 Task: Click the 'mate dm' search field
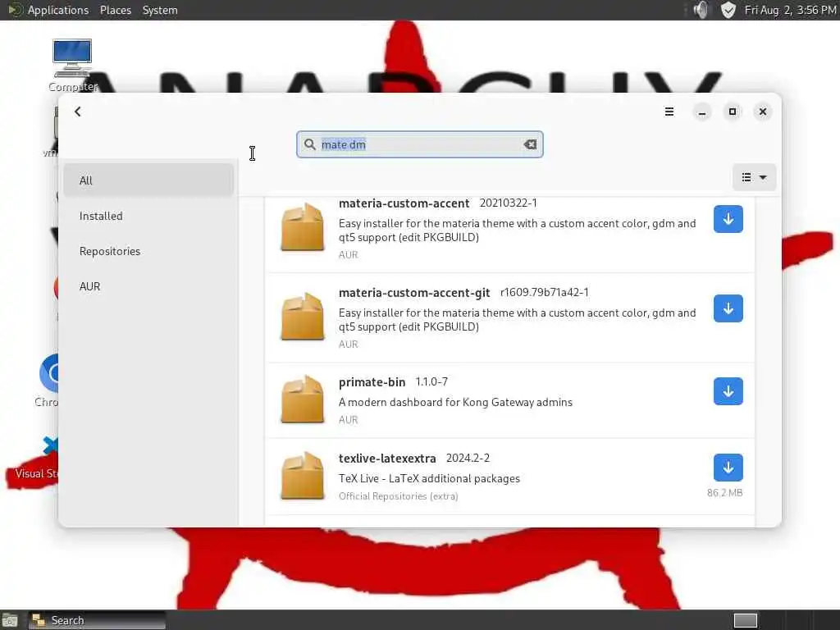pos(419,144)
